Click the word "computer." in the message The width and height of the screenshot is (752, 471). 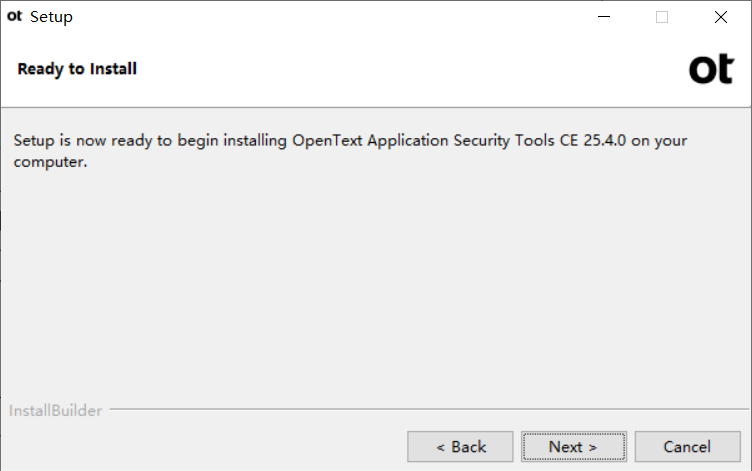tap(50, 162)
